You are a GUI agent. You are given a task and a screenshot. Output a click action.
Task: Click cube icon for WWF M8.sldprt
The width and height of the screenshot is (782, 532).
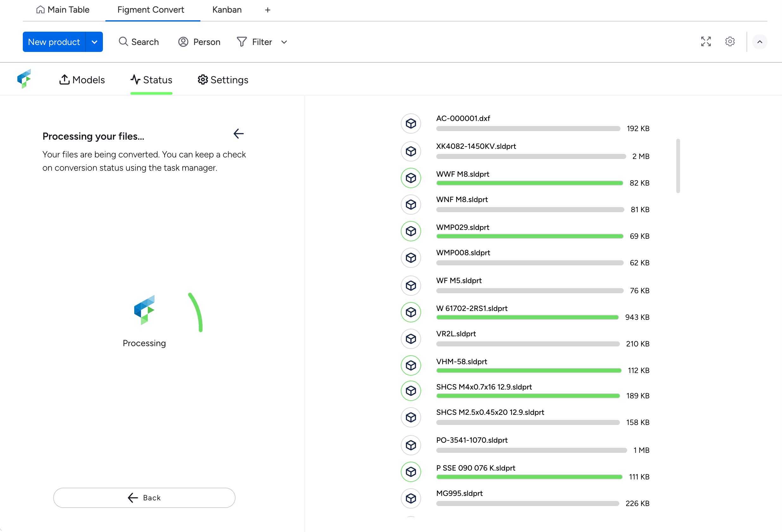click(x=411, y=178)
